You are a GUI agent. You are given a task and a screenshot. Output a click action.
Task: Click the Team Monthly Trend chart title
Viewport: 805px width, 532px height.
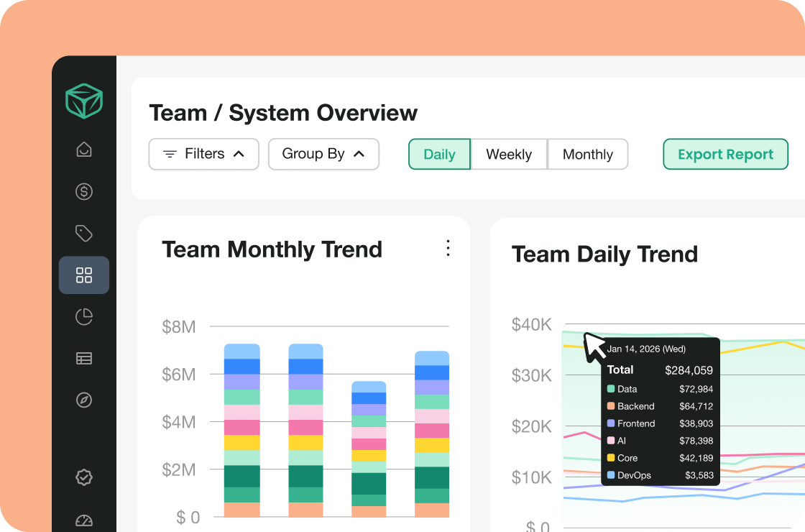272,249
